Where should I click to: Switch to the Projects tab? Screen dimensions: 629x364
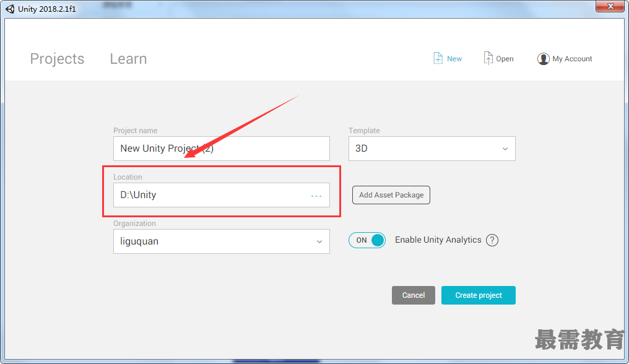click(x=58, y=59)
